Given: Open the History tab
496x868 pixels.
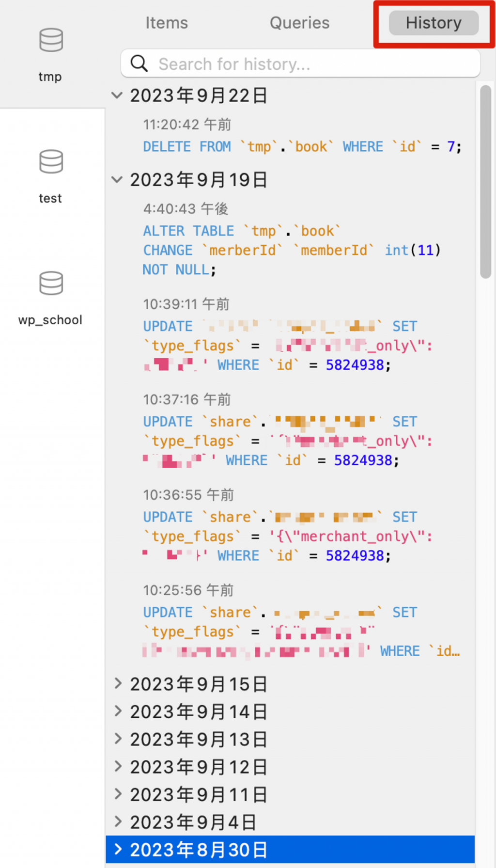Looking at the screenshot, I should 434,23.
